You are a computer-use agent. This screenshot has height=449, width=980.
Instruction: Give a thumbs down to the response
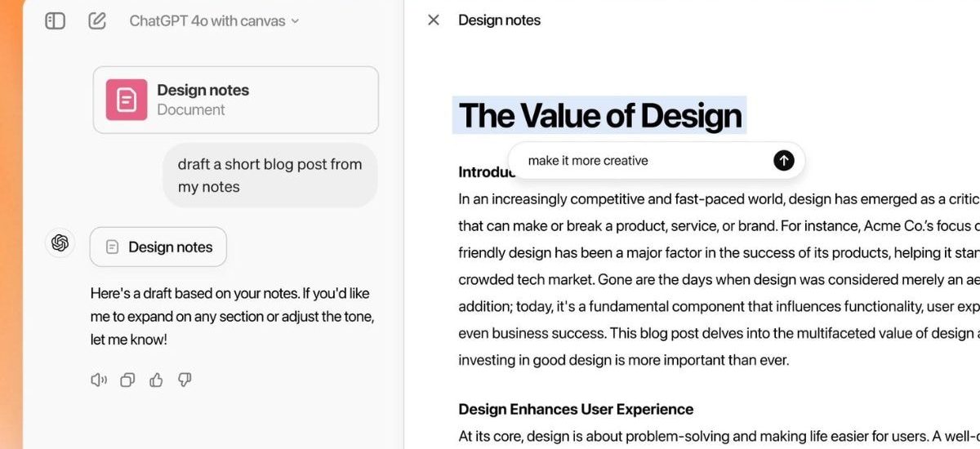click(185, 380)
